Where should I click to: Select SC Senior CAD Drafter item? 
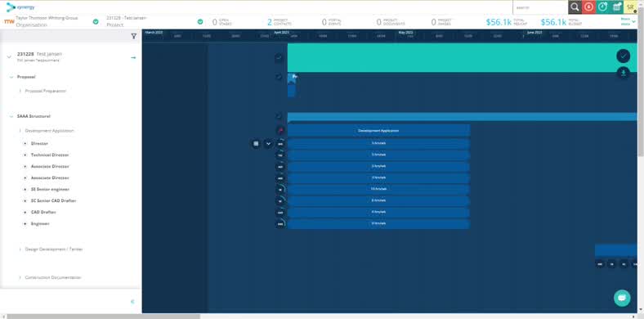[x=53, y=200]
